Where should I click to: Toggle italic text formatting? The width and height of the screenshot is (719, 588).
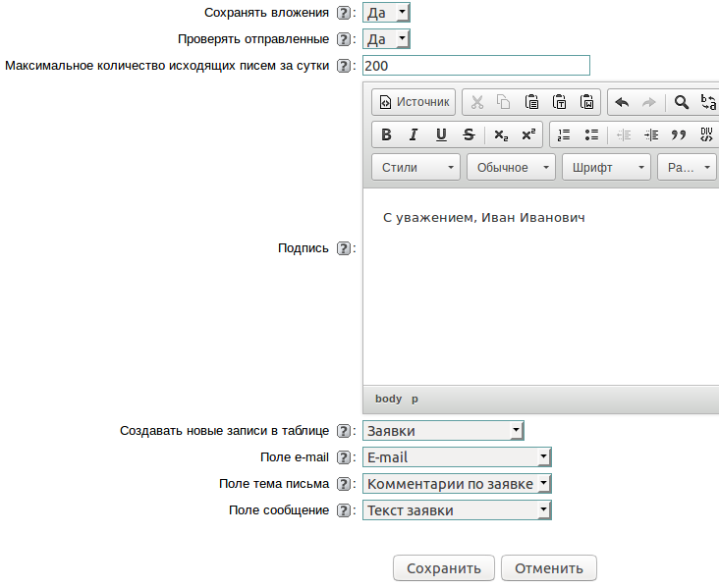[x=414, y=134]
